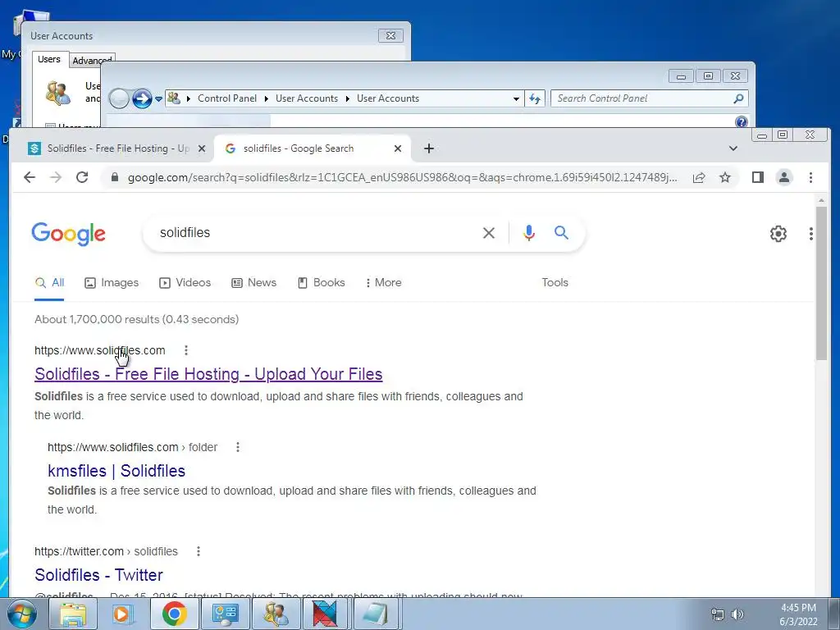Close the Solidfiles tab
Viewport: 840px width, 630px height.
point(202,148)
